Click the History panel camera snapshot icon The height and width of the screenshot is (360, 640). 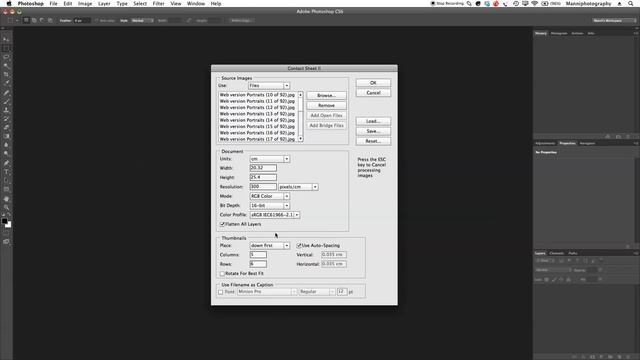coord(618,136)
